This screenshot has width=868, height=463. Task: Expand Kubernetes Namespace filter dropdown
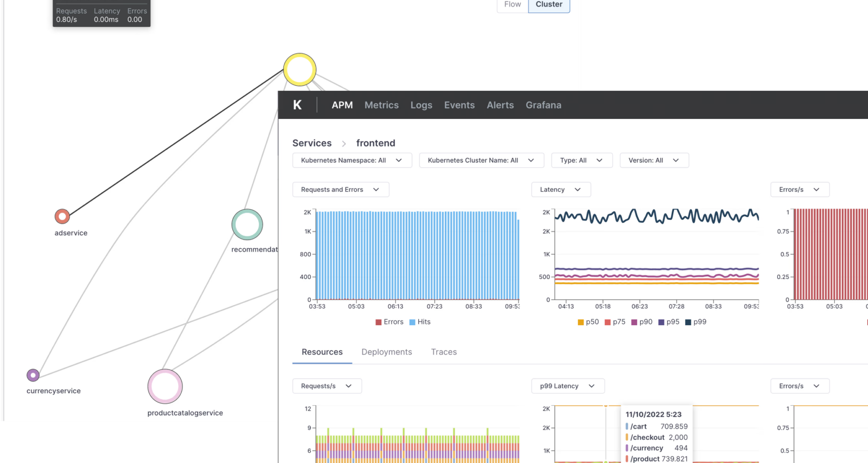pyautogui.click(x=352, y=160)
